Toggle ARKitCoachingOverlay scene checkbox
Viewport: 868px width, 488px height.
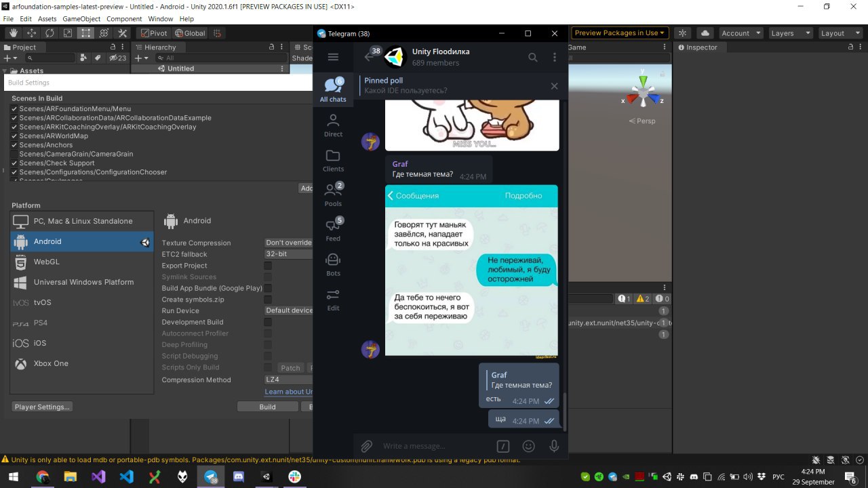[15, 127]
